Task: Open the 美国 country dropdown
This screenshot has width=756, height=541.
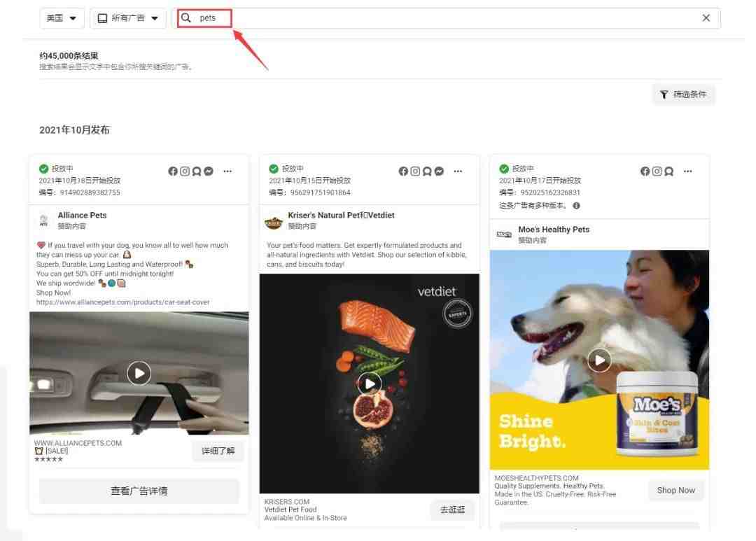Action: click(62, 18)
